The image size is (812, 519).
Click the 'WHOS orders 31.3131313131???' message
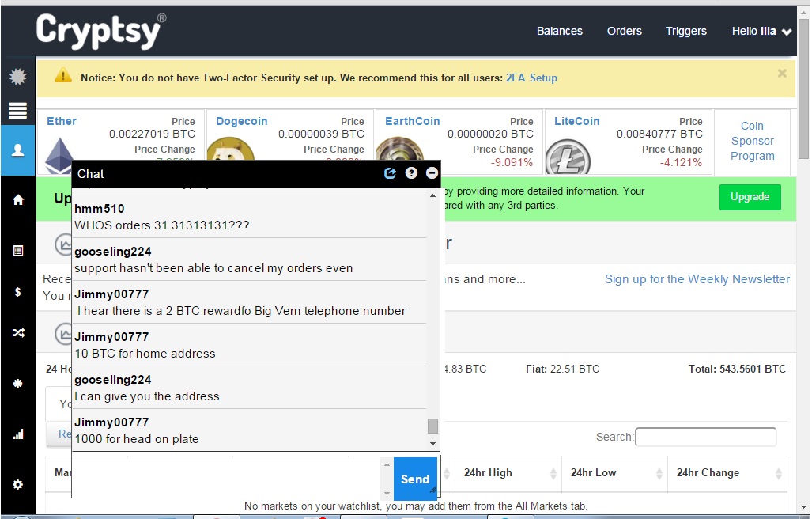[161, 225]
